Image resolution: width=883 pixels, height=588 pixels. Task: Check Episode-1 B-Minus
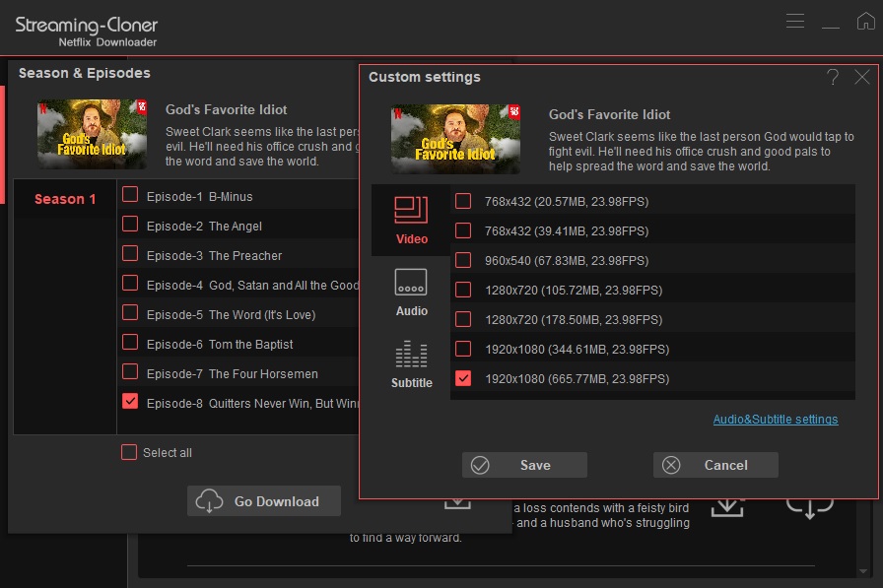pyautogui.click(x=130, y=195)
